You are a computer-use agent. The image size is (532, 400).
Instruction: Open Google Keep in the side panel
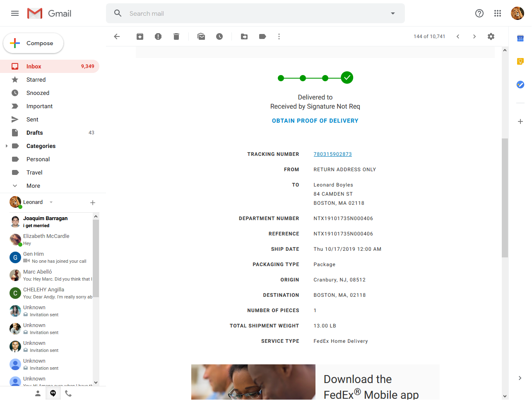pos(520,61)
